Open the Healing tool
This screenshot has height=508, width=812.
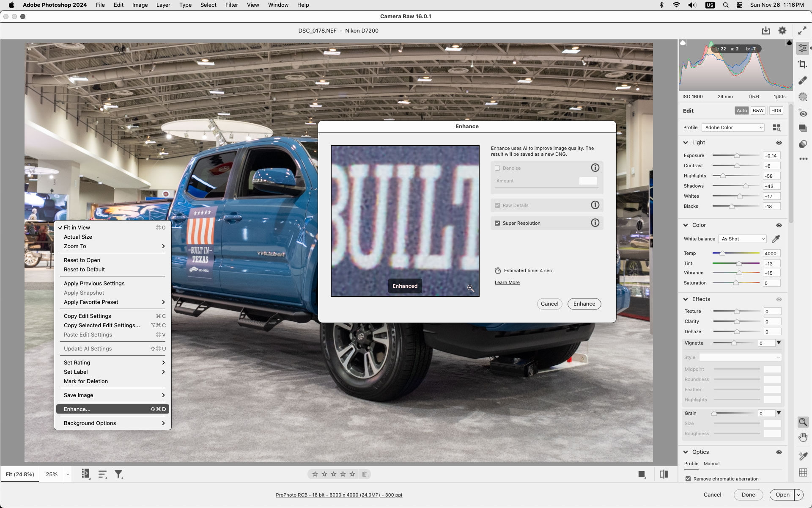click(803, 80)
